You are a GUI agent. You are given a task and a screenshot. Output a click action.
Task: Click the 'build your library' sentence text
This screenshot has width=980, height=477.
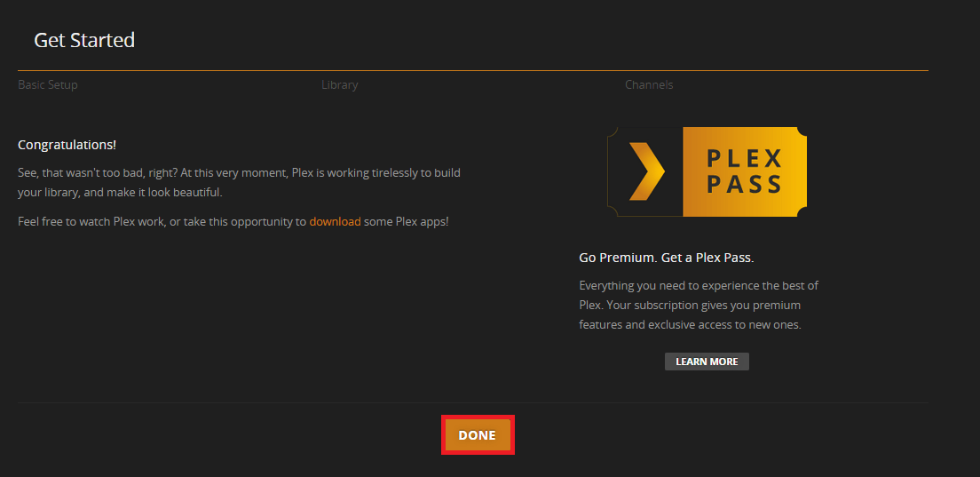click(x=120, y=192)
